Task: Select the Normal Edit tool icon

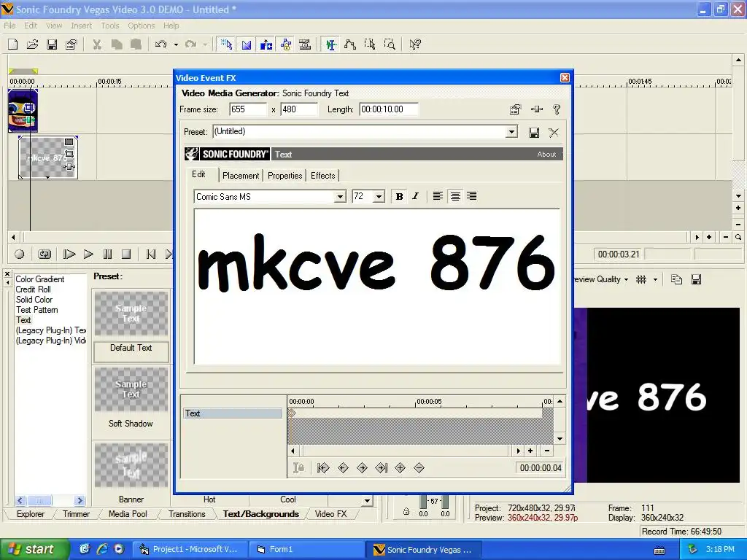Action: coord(330,44)
